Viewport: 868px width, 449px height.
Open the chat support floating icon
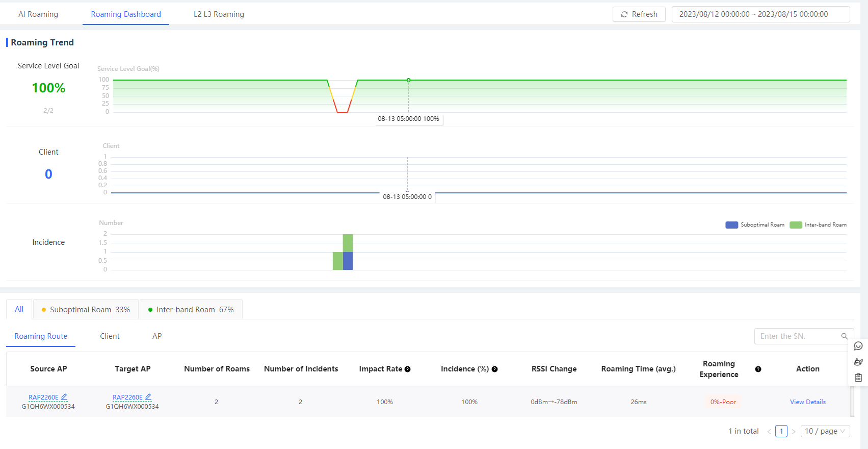[x=858, y=346]
